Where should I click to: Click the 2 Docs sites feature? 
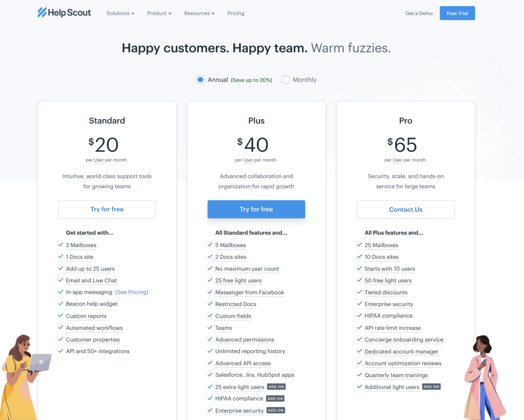pyautogui.click(x=231, y=257)
